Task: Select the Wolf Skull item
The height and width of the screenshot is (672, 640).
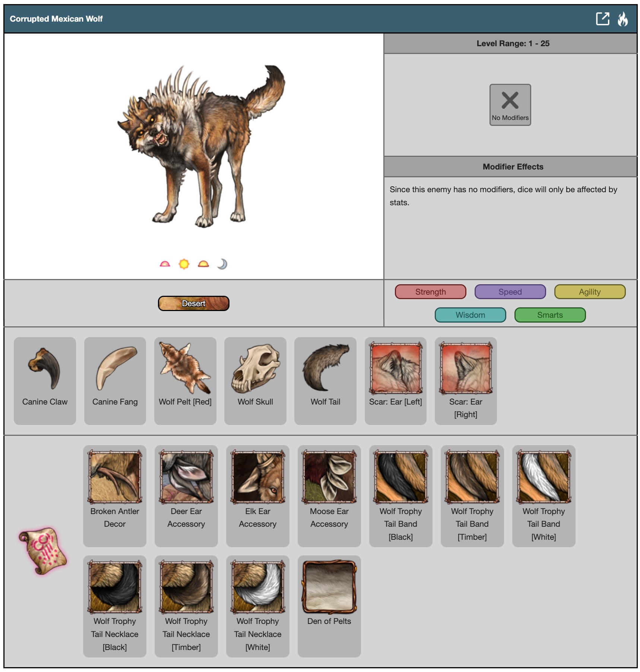Action: click(x=256, y=381)
